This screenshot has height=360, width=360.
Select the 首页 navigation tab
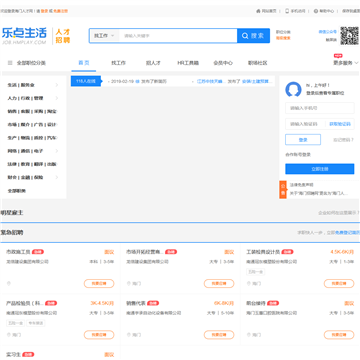(x=84, y=63)
